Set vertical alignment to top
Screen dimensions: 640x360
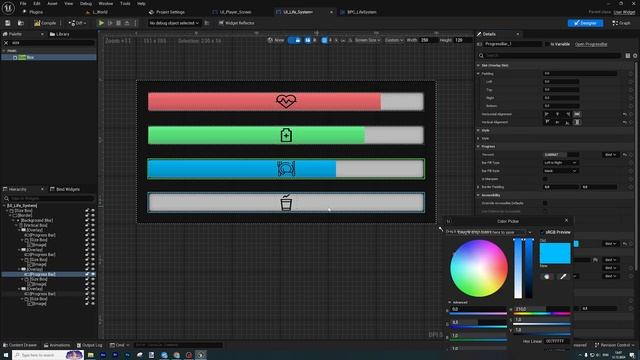point(547,122)
